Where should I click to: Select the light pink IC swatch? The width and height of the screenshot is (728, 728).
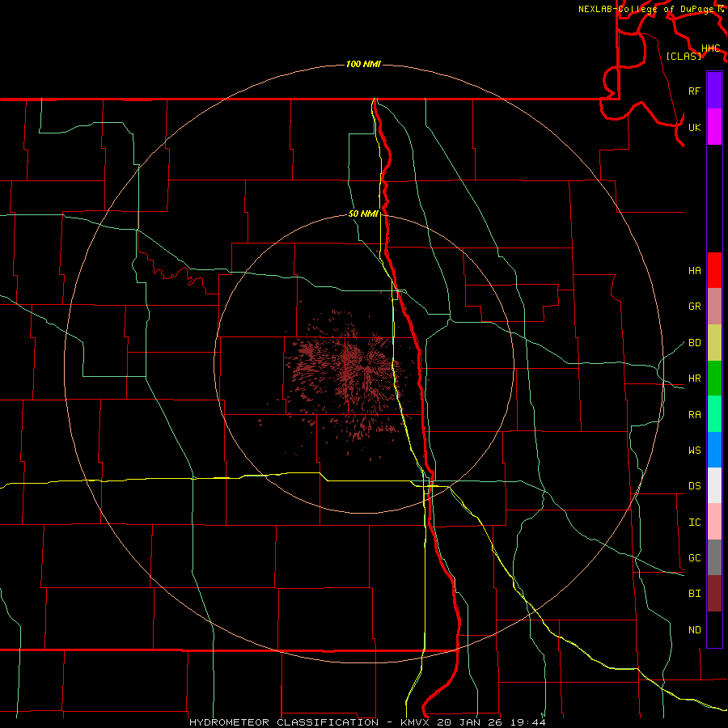(714, 522)
